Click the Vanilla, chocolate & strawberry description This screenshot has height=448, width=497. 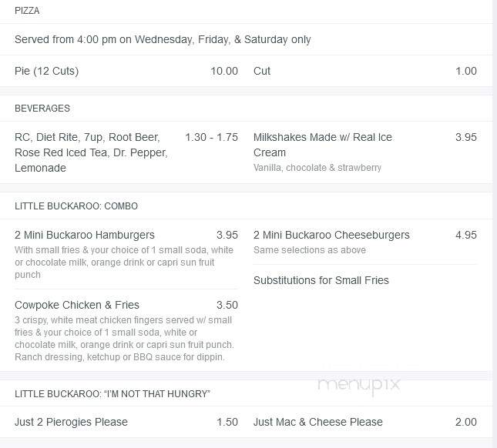(x=317, y=168)
